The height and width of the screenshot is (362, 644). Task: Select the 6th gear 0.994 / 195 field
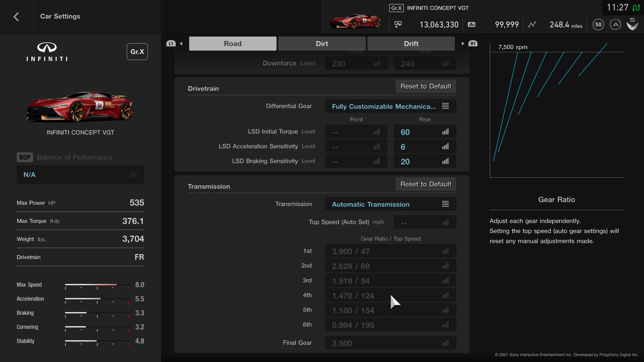[390, 325]
